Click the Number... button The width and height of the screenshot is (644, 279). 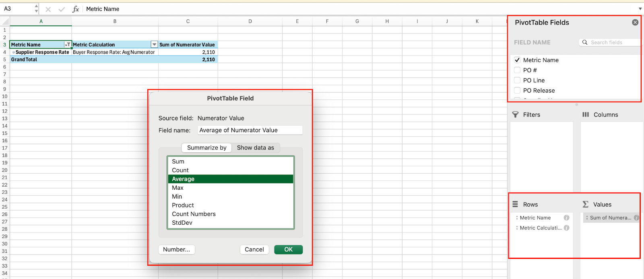point(177,250)
